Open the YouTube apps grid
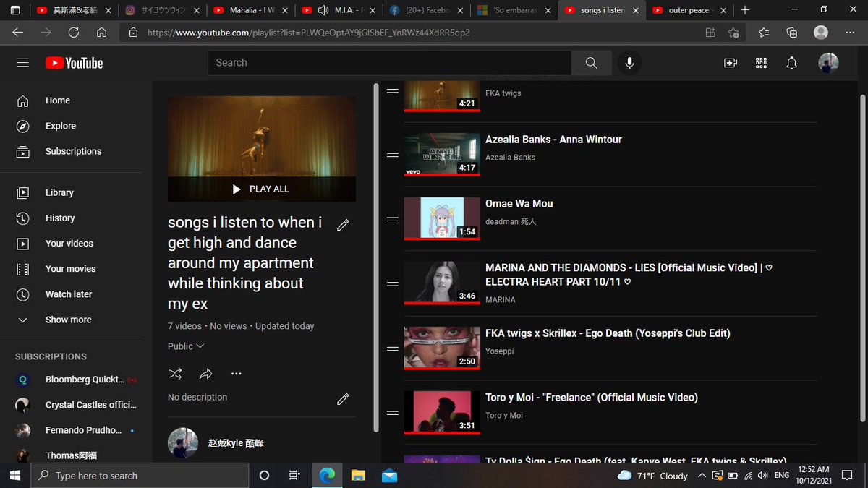Image resolution: width=868 pixels, height=488 pixels. click(761, 63)
